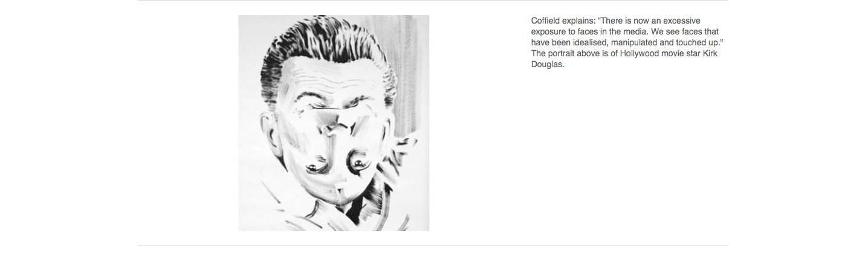Click the phrase 'excessive' in the quote
The height and width of the screenshot is (257, 868).
click(x=682, y=21)
